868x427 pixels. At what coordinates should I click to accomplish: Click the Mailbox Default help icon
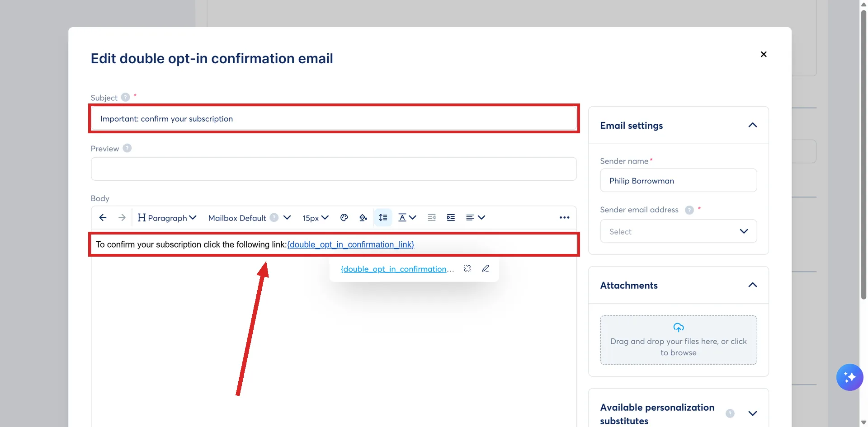tap(274, 217)
